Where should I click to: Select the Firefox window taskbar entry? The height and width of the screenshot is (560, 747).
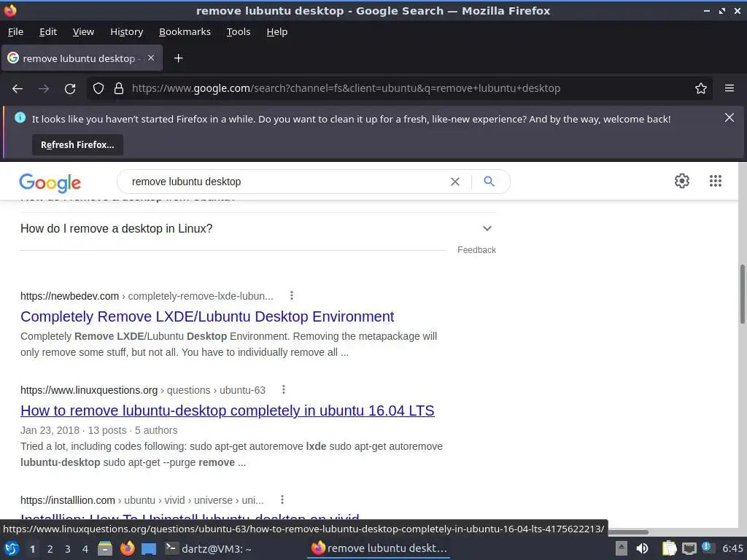pyautogui.click(x=379, y=548)
